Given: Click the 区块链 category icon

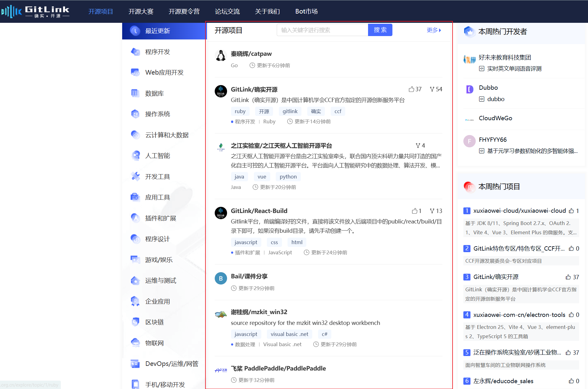Looking at the screenshot, I should coord(135,322).
